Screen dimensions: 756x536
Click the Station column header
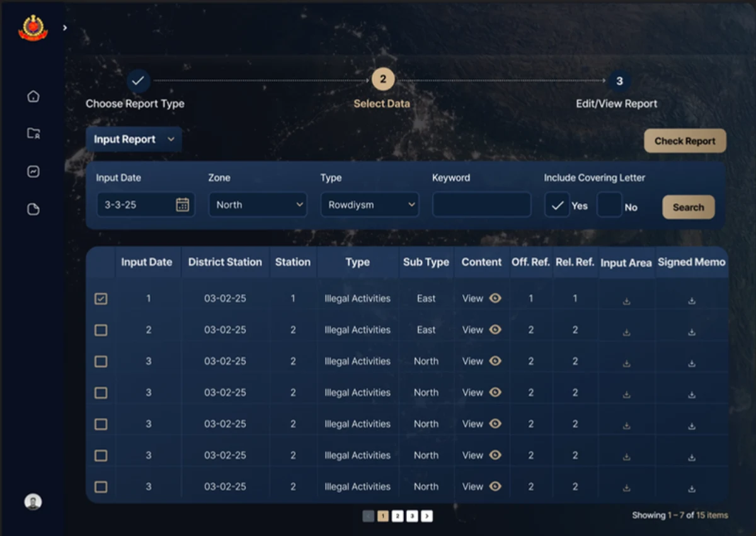coord(293,262)
